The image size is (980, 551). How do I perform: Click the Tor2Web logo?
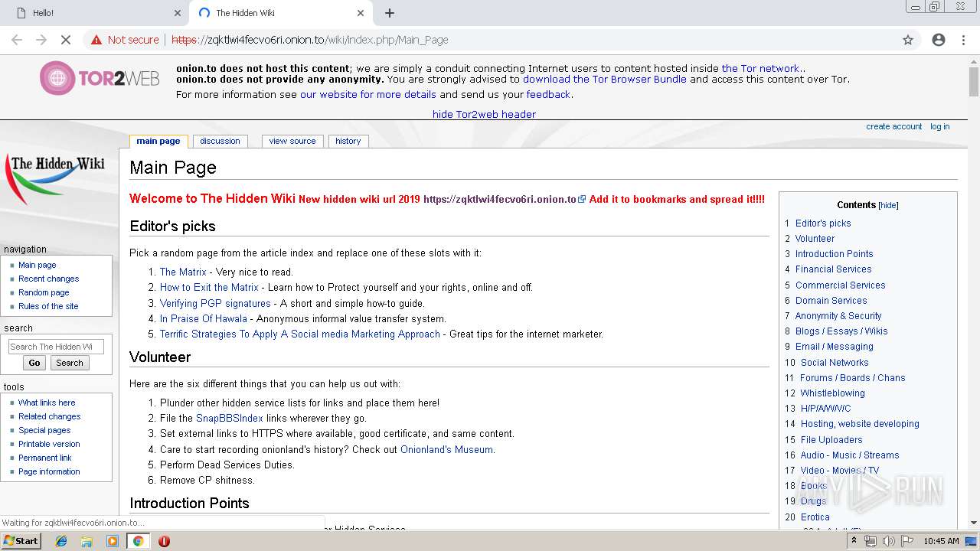(100, 78)
